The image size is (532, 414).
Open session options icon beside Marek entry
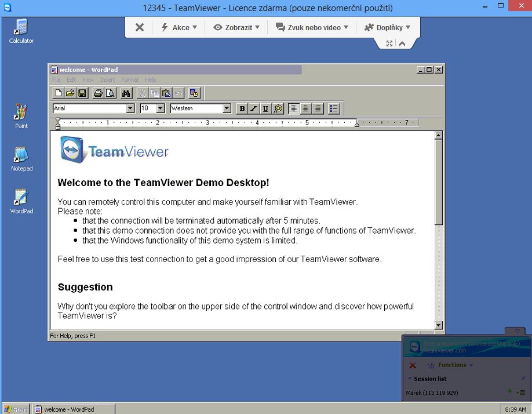point(521,393)
